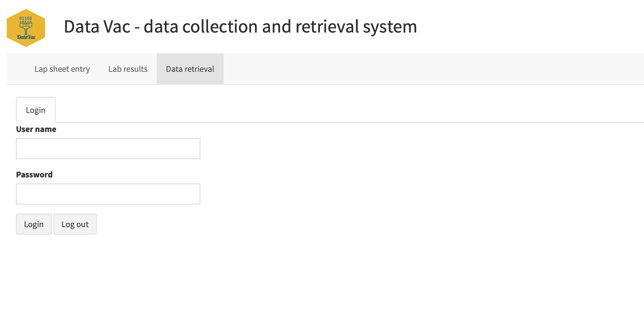Click the DataVac script text in logo
Image resolution: width=644 pixels, height=318 pixels.
26,37
